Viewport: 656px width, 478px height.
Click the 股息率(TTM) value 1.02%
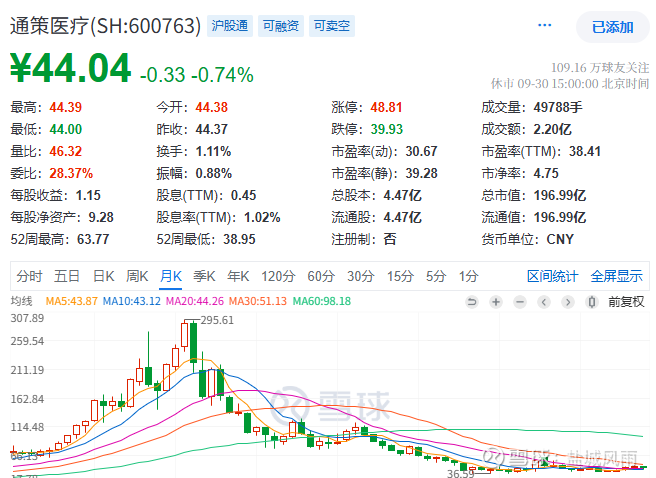[262, 217]
